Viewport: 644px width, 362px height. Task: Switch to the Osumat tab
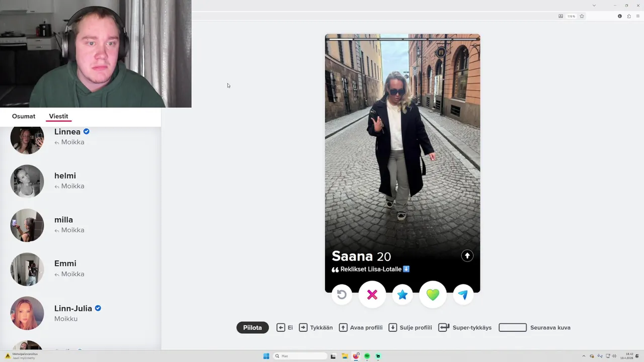24,116
